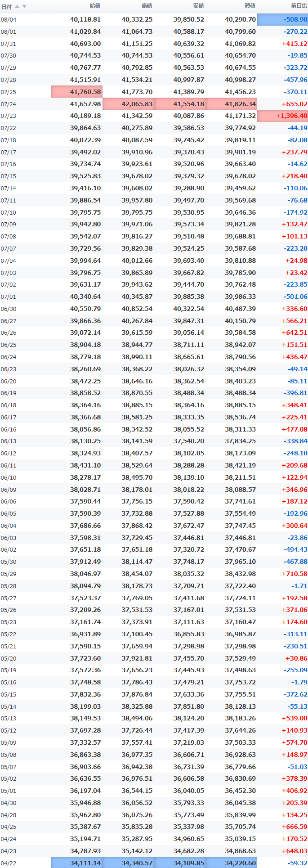Select the highlighted change value -508.90
308x868 pixels.
[x=282, y=19]
